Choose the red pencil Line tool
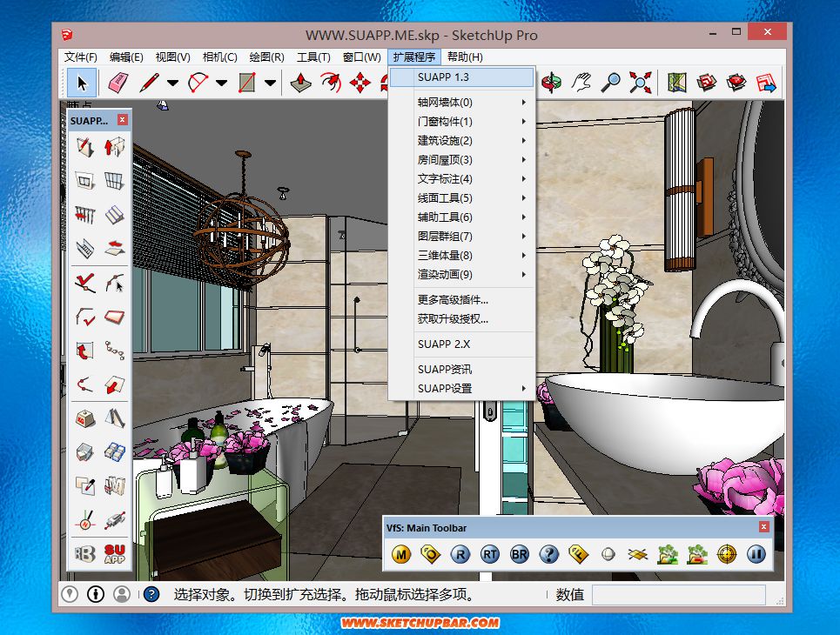This screenshot has height=635, width=840. 150,83
